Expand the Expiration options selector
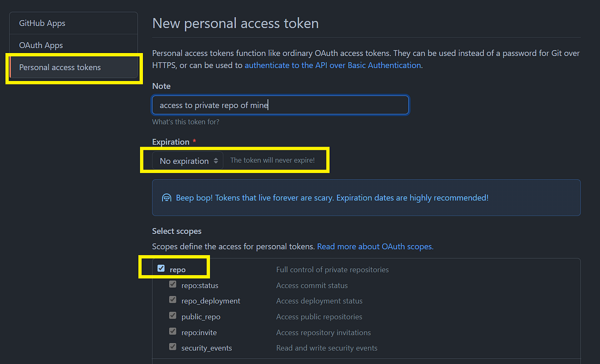Screen dimensions: 600x364 click(x=187, y=160)
